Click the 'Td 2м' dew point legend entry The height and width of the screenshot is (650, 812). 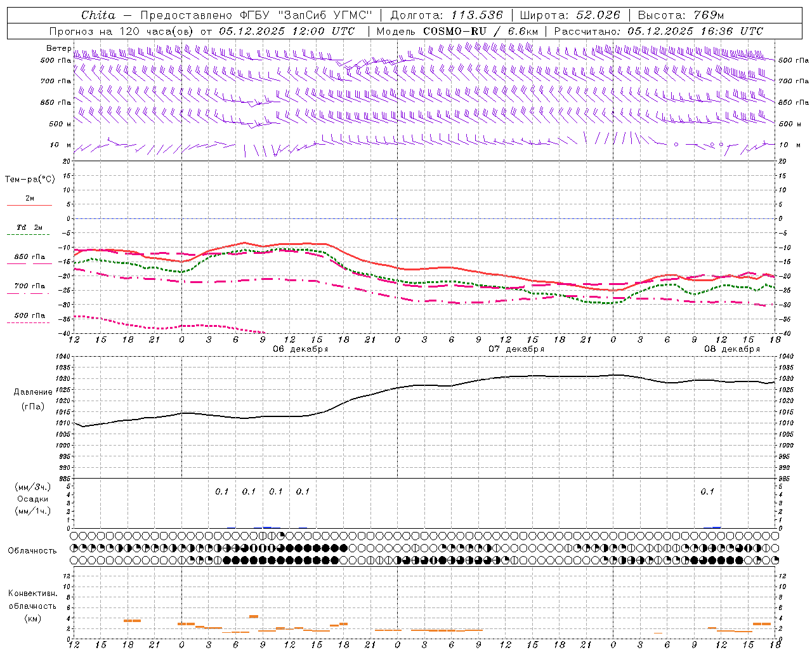pyautogui.click(x=30, y=227)
